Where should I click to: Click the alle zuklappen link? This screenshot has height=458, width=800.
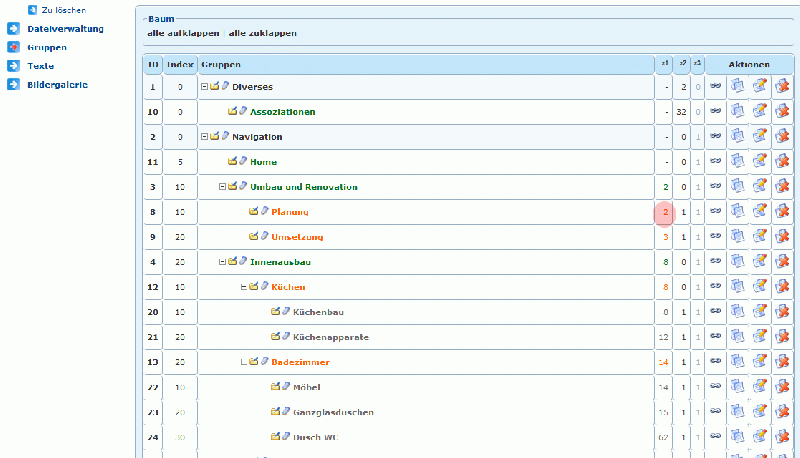[x=263, y=33]
